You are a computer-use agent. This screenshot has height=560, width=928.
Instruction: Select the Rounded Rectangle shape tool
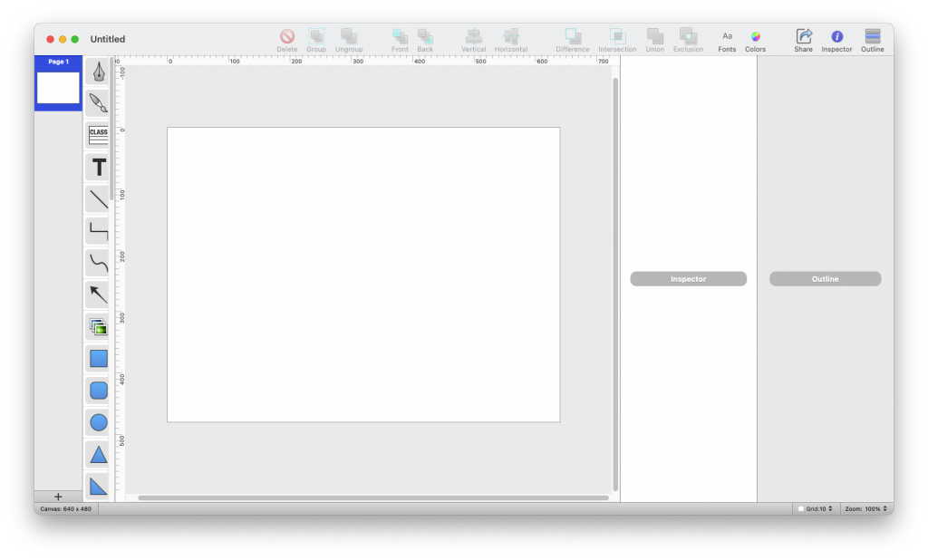tap(98, 391)
